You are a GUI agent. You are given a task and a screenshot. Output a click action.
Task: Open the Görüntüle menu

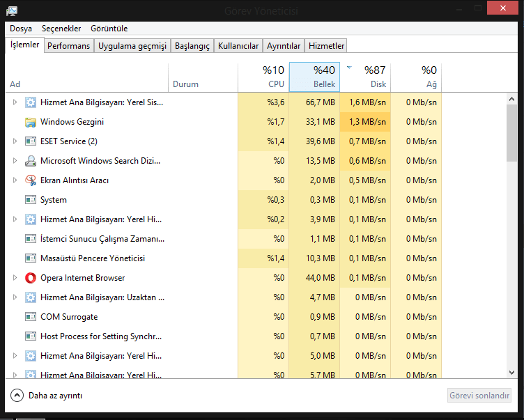pyautogui.click(x=109, y=29)
